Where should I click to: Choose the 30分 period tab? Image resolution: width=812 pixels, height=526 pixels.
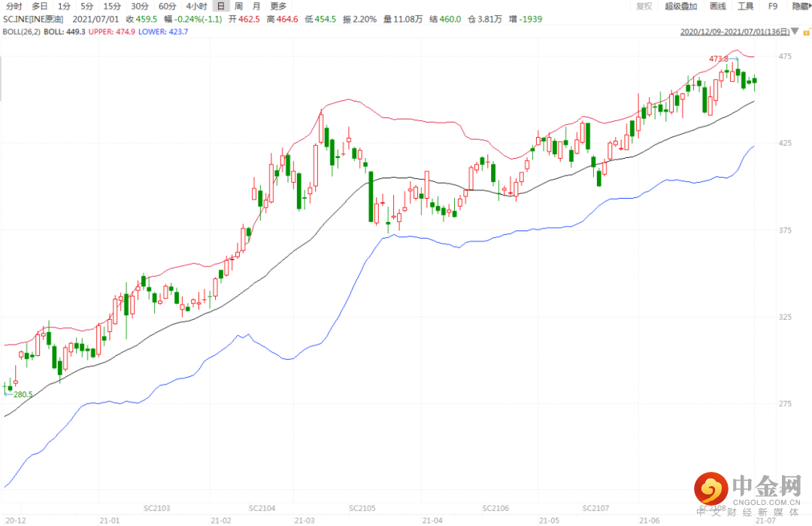[139, 6]
